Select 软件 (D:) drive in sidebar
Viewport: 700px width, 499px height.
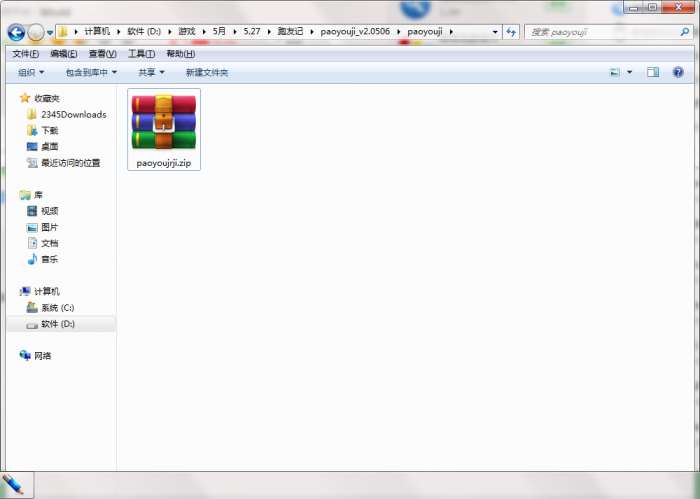pyautogui.click(x=50, y=324)
